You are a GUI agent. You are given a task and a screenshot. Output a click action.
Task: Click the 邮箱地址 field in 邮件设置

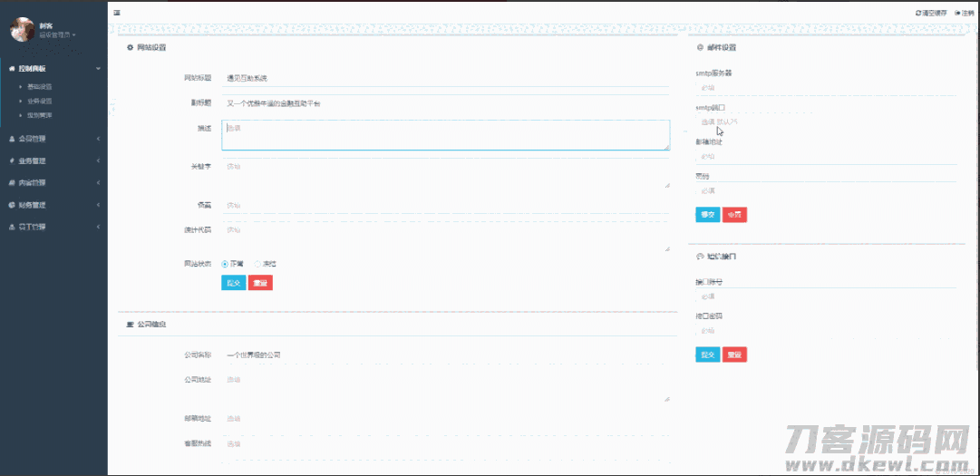[x=826, y=156]
